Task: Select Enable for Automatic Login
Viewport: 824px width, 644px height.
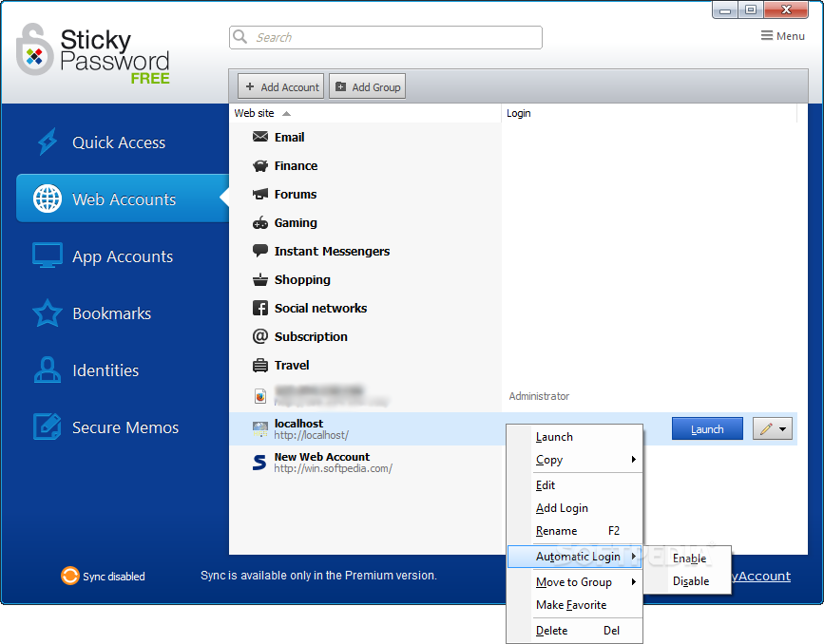Action: [688, 559]
